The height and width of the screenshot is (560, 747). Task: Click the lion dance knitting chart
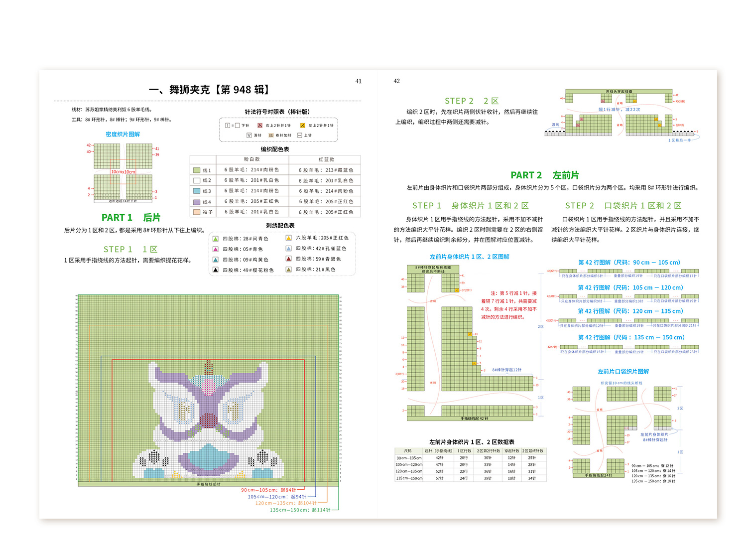click(x=208, y=390)
